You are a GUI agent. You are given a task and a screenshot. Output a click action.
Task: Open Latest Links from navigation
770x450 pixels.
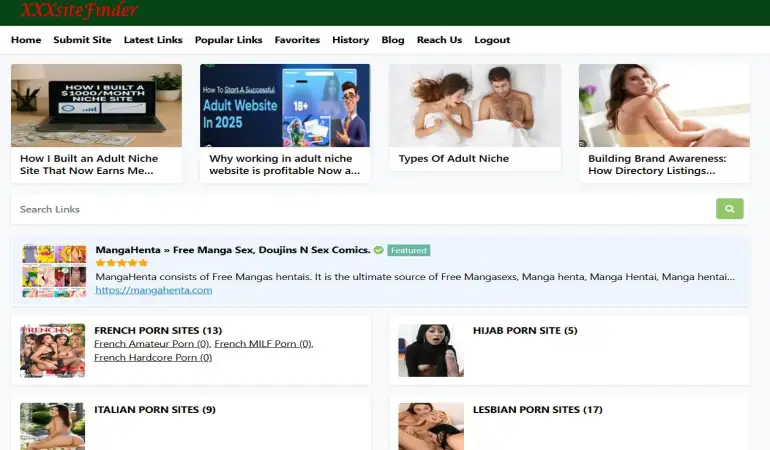pyautogui.click(x=153, y=40)
